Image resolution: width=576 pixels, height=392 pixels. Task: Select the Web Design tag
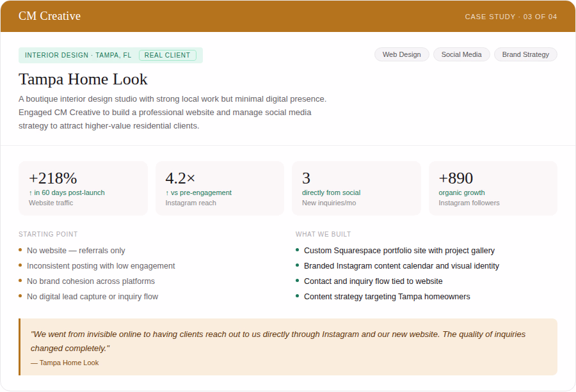[401, 55]
